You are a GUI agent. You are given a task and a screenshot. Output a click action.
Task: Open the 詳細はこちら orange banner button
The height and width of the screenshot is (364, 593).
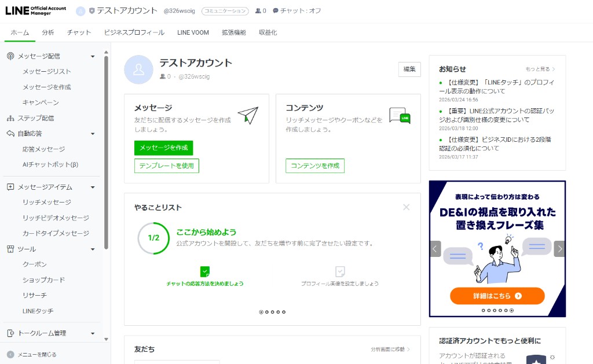click(x=497, y=296)
